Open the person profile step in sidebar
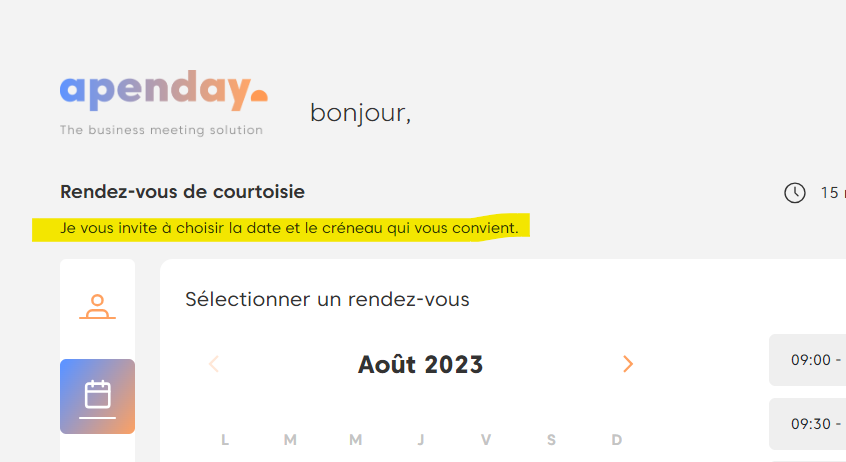The height and width of the screenshot is (462, 846). 97,307
